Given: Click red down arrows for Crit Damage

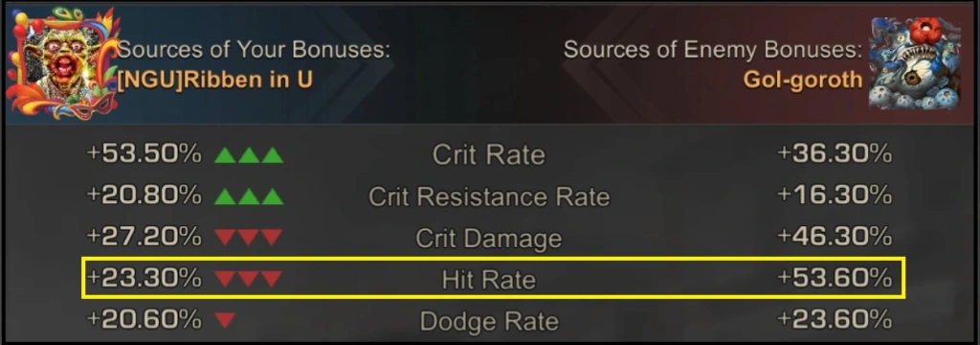Looking at the screenshot, I should tap(249, 238).
